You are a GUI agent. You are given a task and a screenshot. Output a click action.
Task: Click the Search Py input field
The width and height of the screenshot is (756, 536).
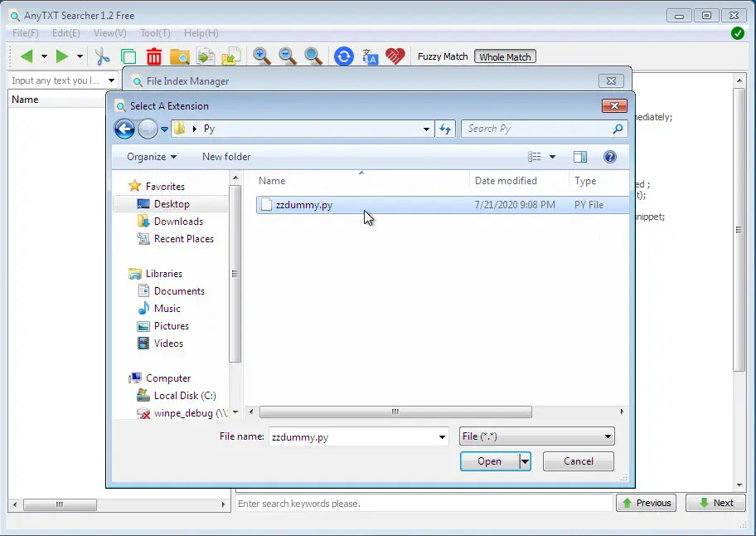coord(536,129)
